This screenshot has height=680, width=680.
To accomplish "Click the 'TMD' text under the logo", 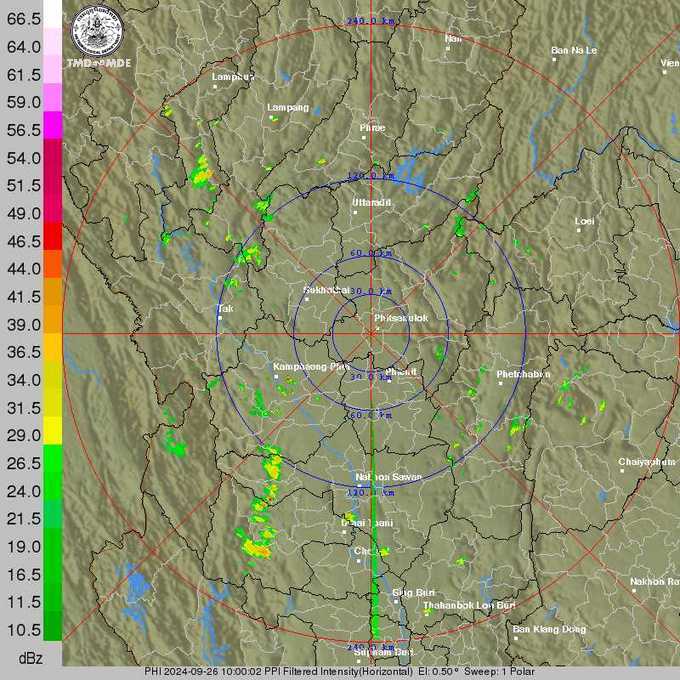I will 79,63.
